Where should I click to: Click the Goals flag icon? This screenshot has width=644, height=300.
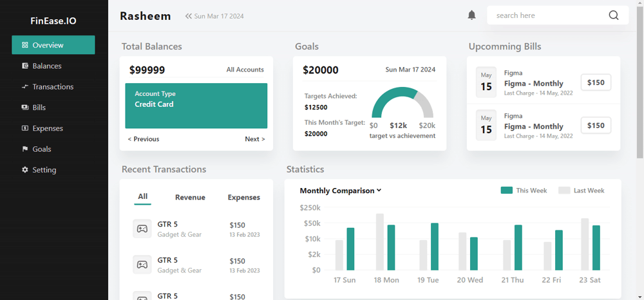point(25,149)
